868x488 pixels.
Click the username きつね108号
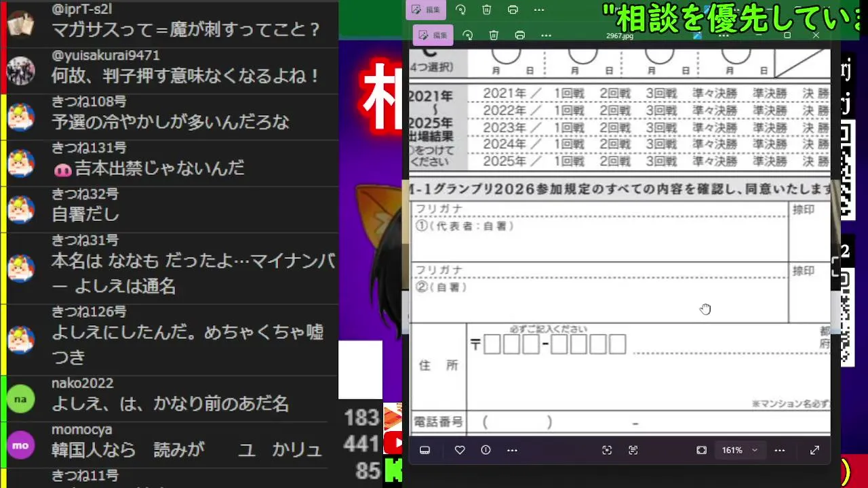[89, 102]
